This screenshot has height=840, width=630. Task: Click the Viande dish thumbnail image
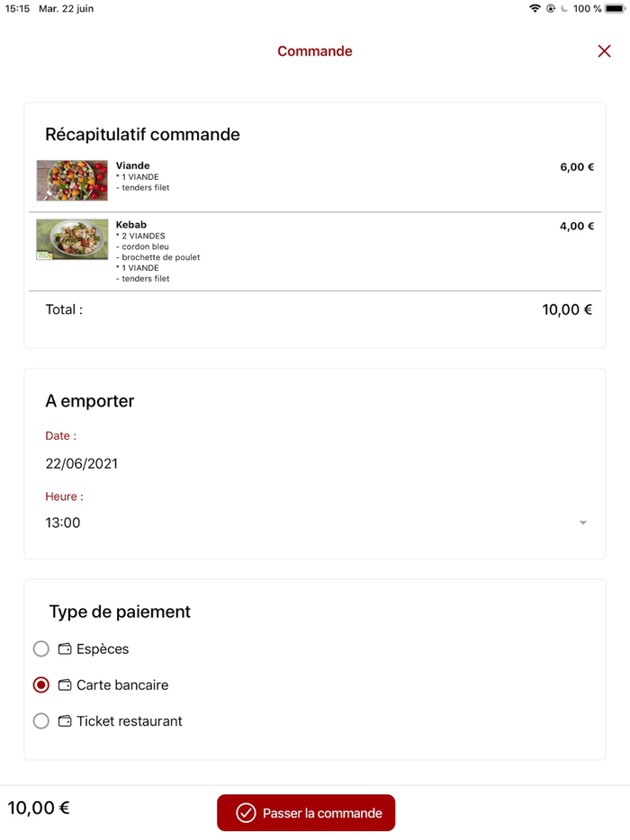point(72,180)
